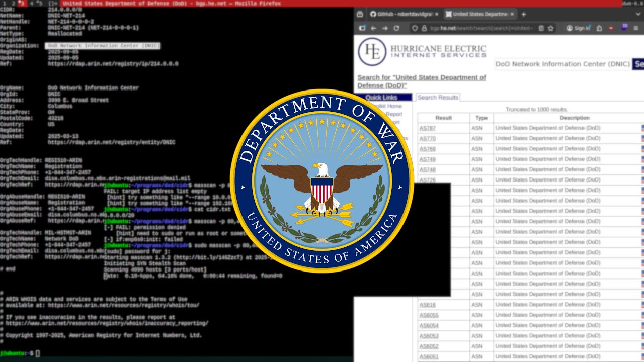The width and height of the screenshot is (644, 362).
Task: Reload the bgp.he.net page
Action: [x=396, y=28]
